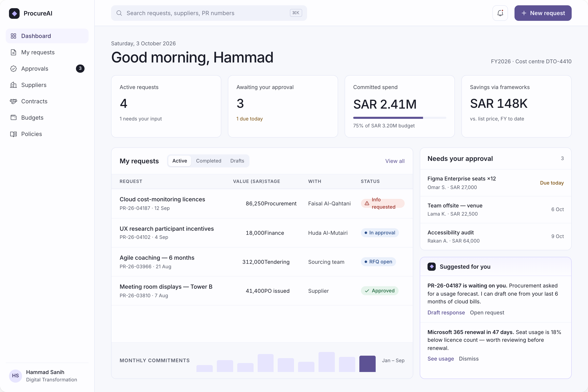The image size is (588, 392).
Task: Open the Team offsite — venue approval
Action: (x=496, y=209)
